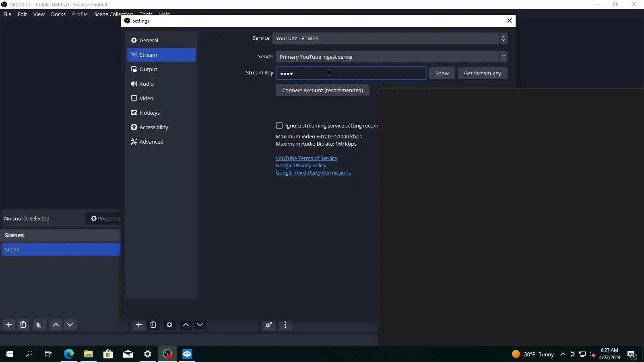This screenshot has width=644, height=362.
Task: Switch to OBS Studio taskbar icon
Action: [x=167, y=354]
